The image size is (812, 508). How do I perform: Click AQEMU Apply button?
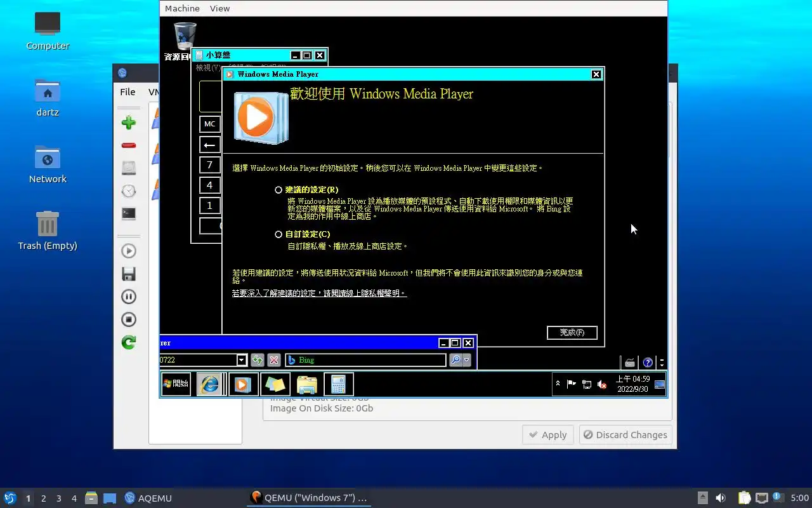click(548, 435)
